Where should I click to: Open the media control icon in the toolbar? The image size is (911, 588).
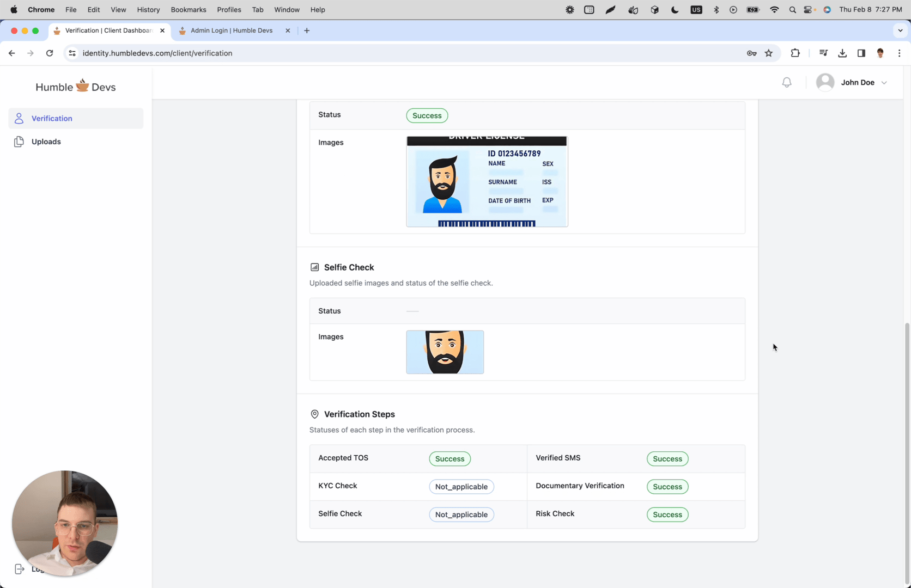click(x=823, y=53)
